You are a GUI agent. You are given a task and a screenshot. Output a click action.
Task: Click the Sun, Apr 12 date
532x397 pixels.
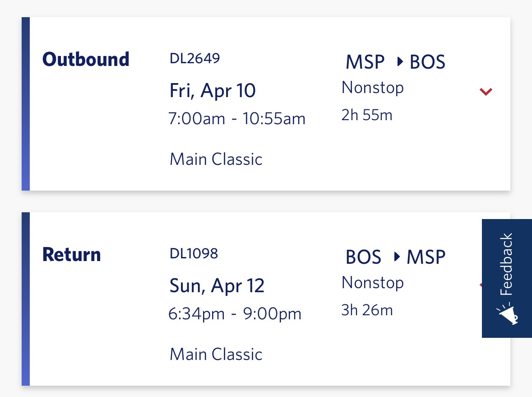(x=217, y=286)
